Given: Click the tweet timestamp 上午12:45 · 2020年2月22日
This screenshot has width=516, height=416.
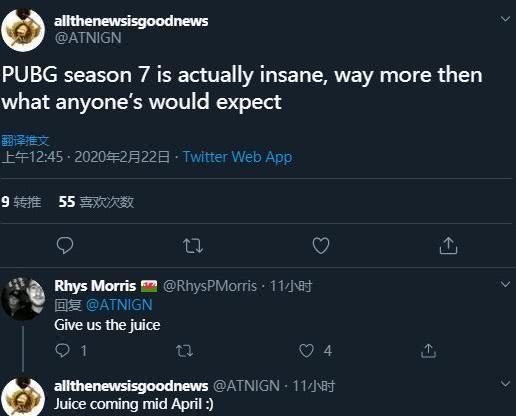Looking at the screenshot, I should (85, 157).
